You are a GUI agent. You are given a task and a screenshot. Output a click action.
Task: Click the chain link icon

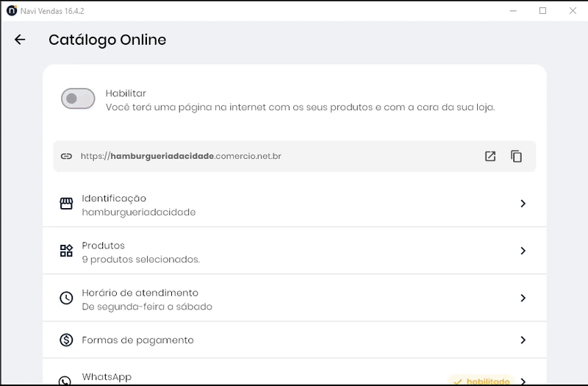click(x=66, y=156)
